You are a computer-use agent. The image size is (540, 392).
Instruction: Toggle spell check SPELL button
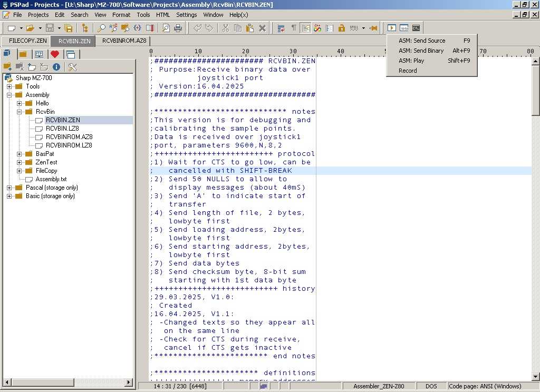(x=354, y=28)
